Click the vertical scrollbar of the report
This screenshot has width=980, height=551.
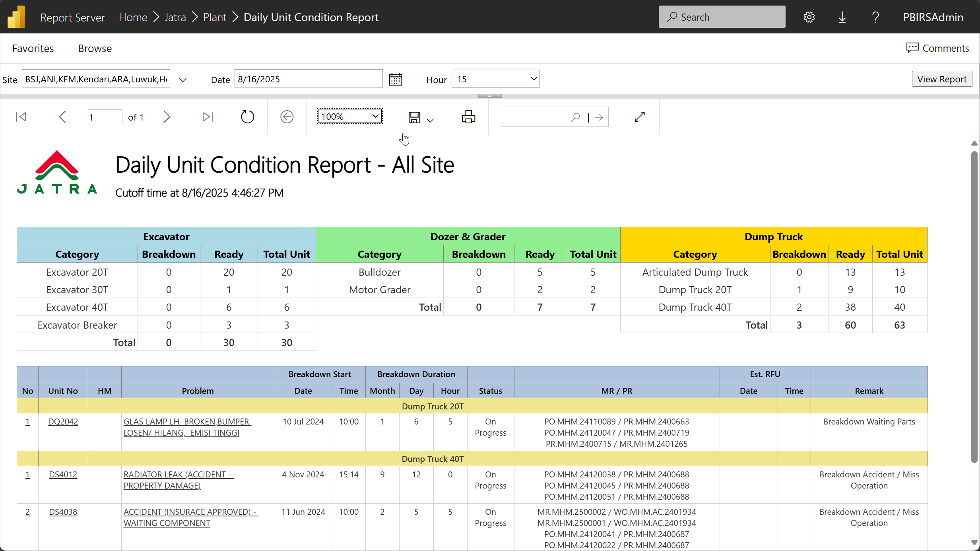tap(974, 306)
